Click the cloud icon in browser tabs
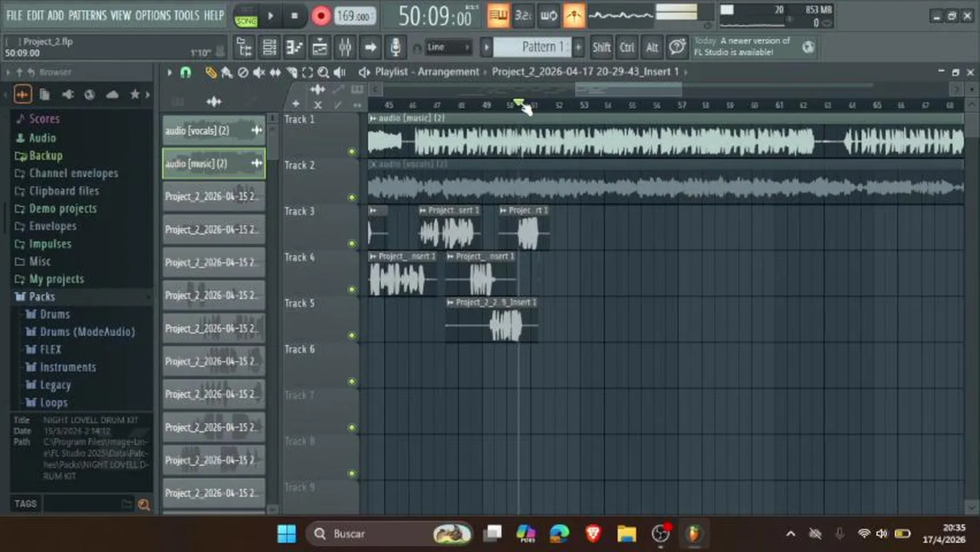Viewport: 980px width, 552px height. click(x=113, y=94)
